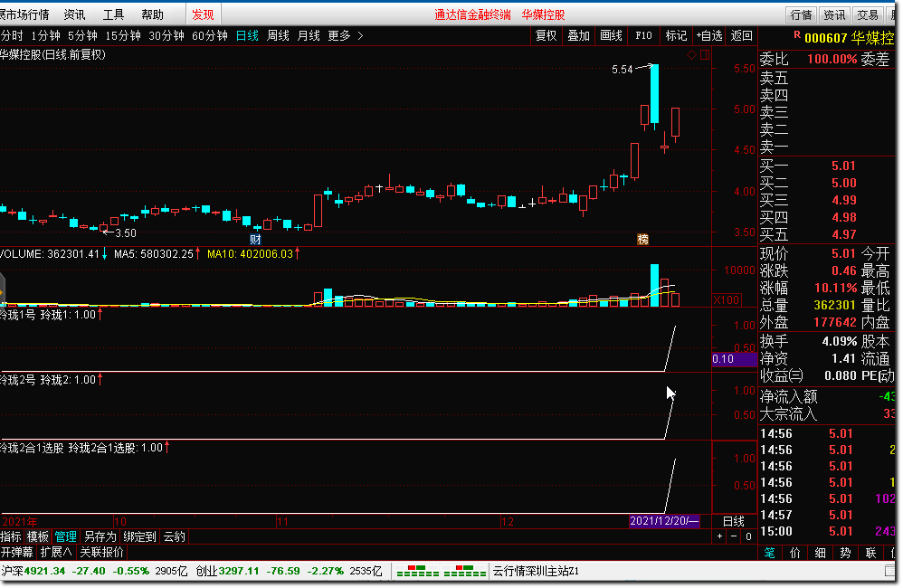Click the MA10 volume value label
903x588 pixels.
point(250,254)
